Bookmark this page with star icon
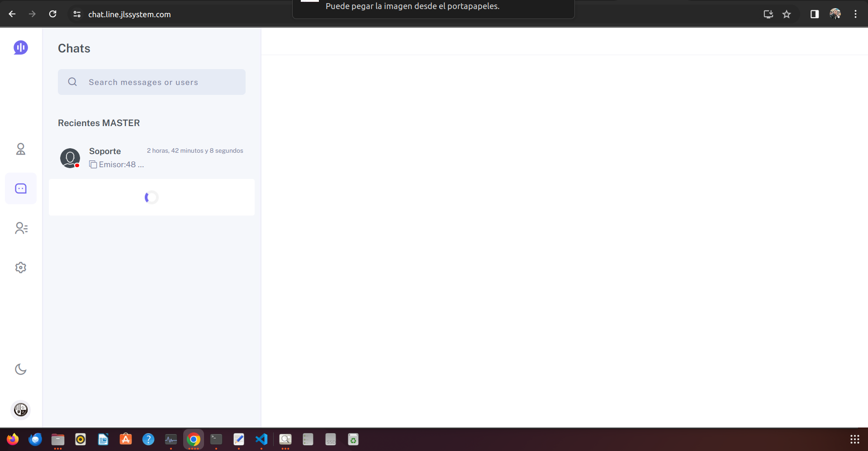Viewport: 868px width, 451px height. (x=787, y=14)
